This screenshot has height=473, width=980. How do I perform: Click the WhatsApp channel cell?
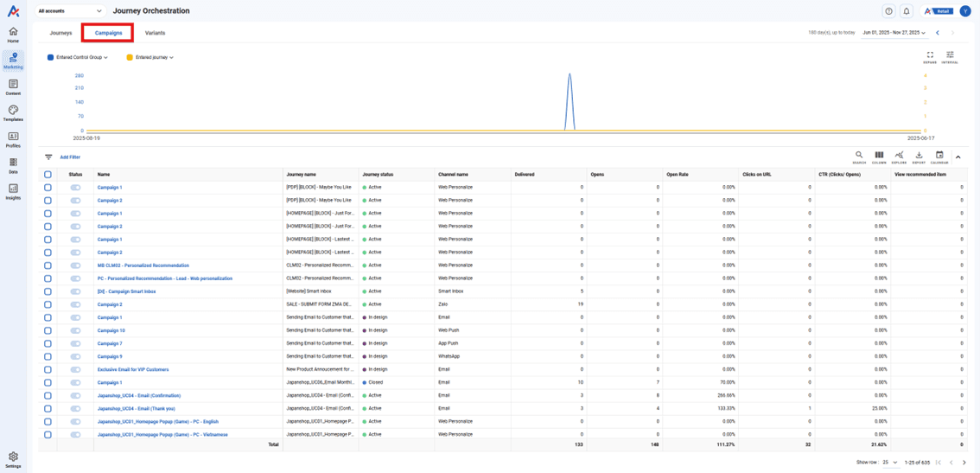pyautogui.click(x=473, y=356)
